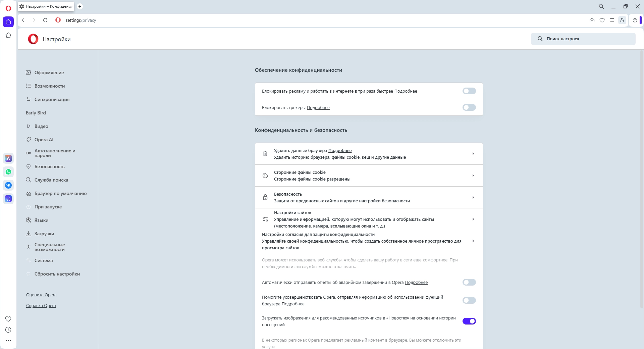Click the start page home icon in sidebar
The image size is (644, 349).
coord(8,22)
